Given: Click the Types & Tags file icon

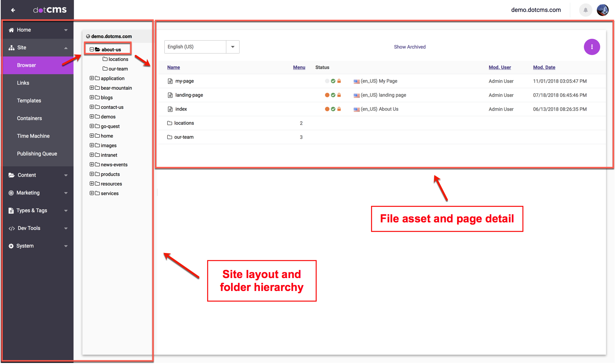Looking at the screenshot, I should (x=11, y=211).
